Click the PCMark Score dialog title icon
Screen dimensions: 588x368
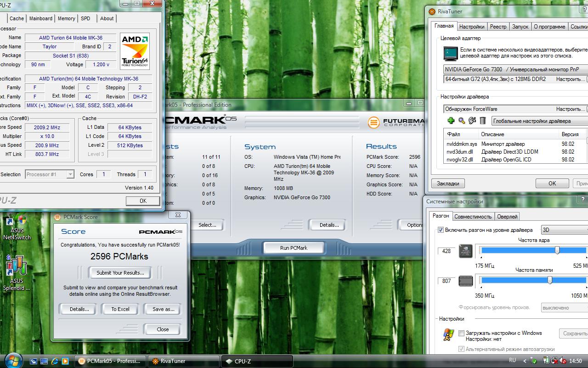click(57, 217)
